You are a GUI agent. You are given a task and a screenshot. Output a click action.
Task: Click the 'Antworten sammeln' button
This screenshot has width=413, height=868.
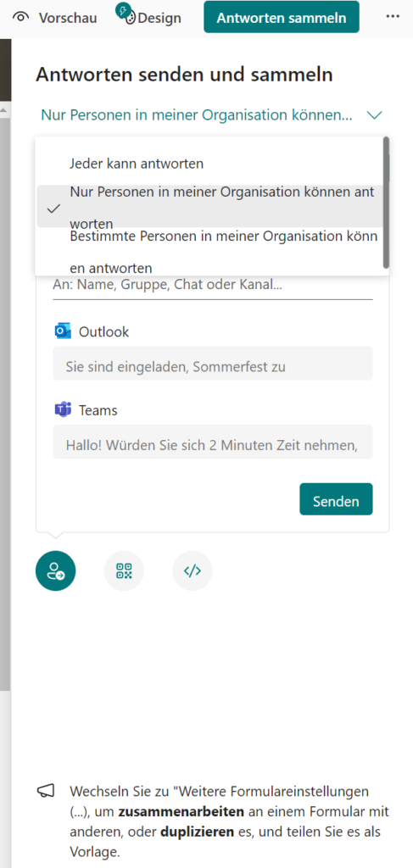(x=282, y=17)
